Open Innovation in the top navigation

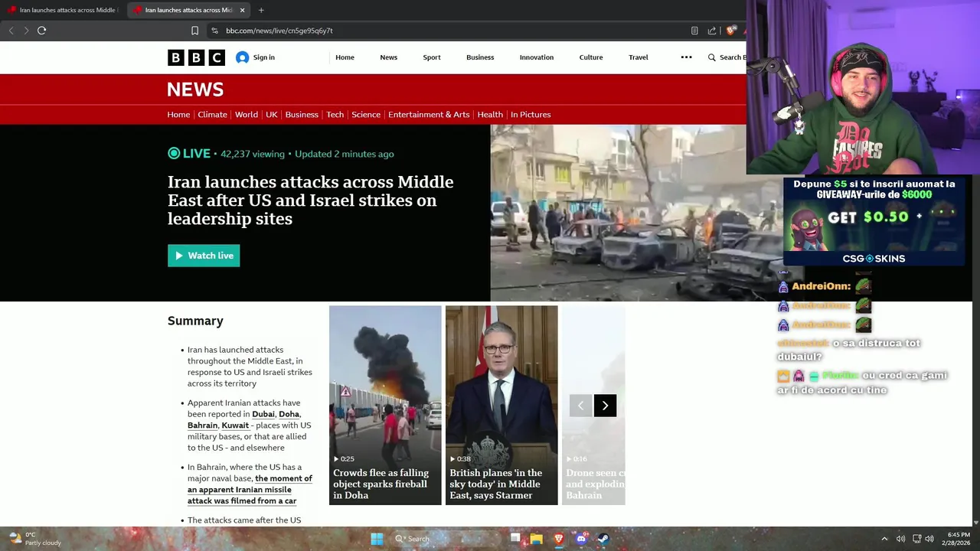537,57
